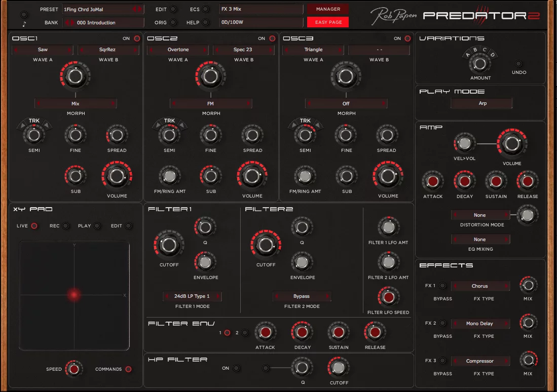This screenshot has height=392, width=557.
Task: Select variation A
Action: point(467,55)
